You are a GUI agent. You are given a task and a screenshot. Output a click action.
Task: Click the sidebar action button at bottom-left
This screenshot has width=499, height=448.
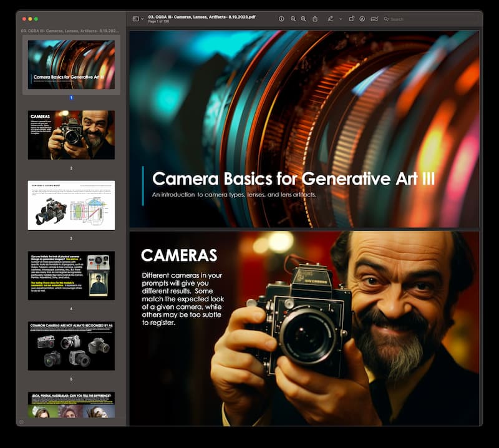pos(21,422)
